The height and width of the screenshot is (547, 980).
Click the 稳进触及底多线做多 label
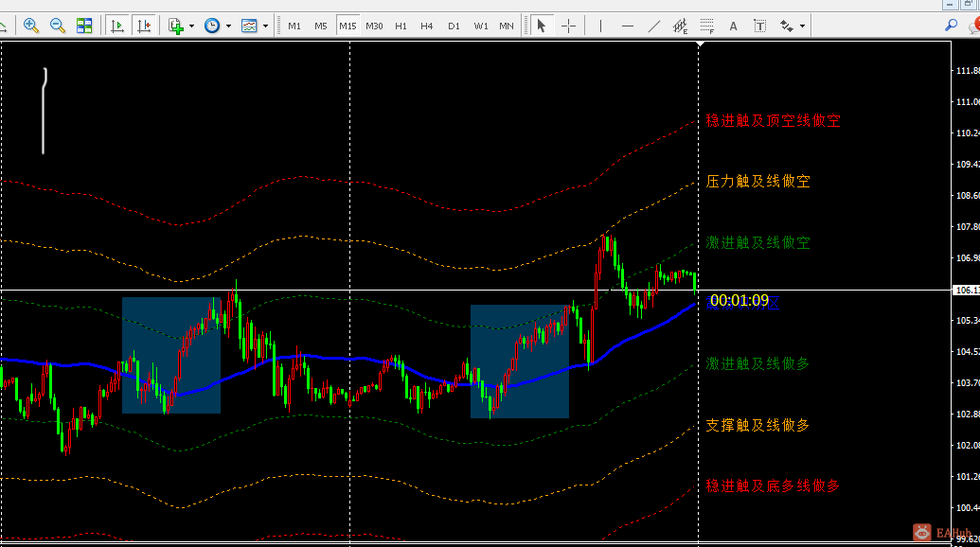pos(774,485)
